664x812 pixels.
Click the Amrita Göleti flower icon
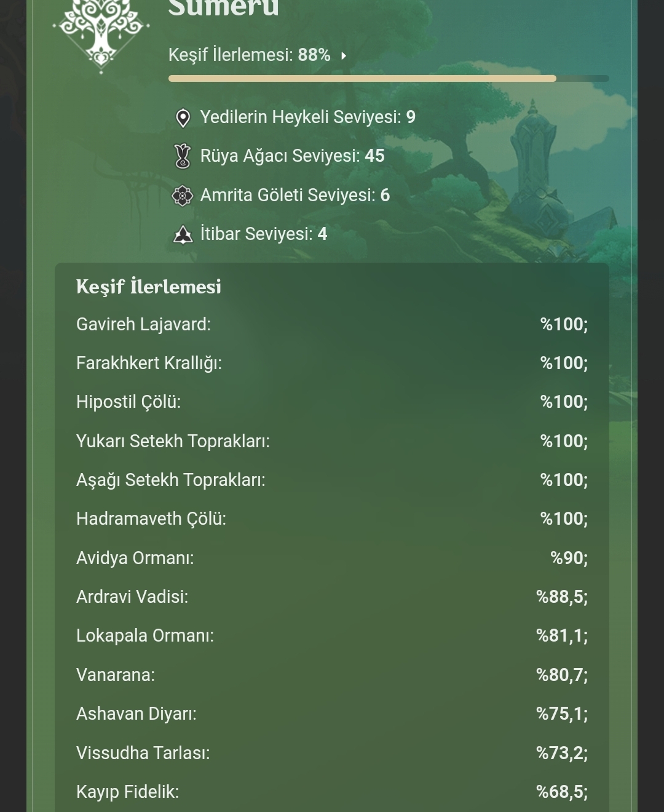pyautogui.click(x=183, y=196)
